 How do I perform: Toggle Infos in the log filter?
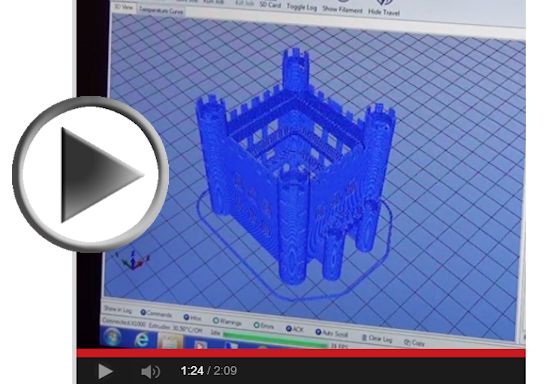point(193,317)
